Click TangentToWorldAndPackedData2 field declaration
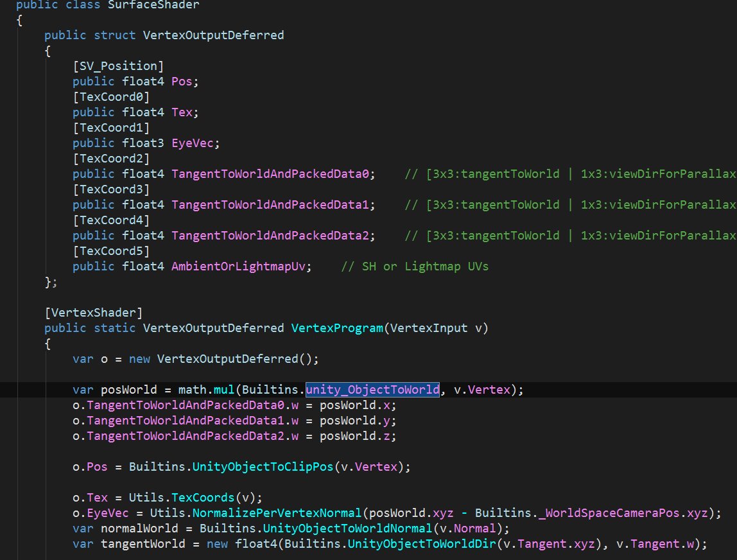Viewport: 737px width, 560px height. pyautogui.click(x=270, y=236)
